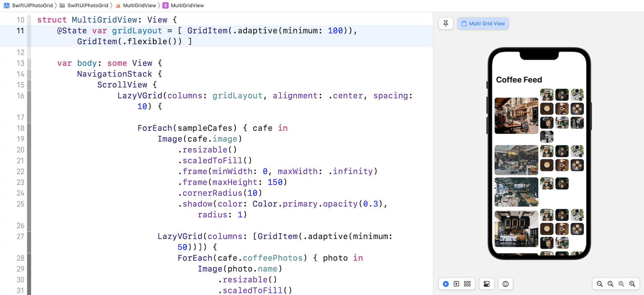The height and width of the screenshot is (295, 644).
Task: Zoom preview canvas to fit
Action: click(621, 284)
